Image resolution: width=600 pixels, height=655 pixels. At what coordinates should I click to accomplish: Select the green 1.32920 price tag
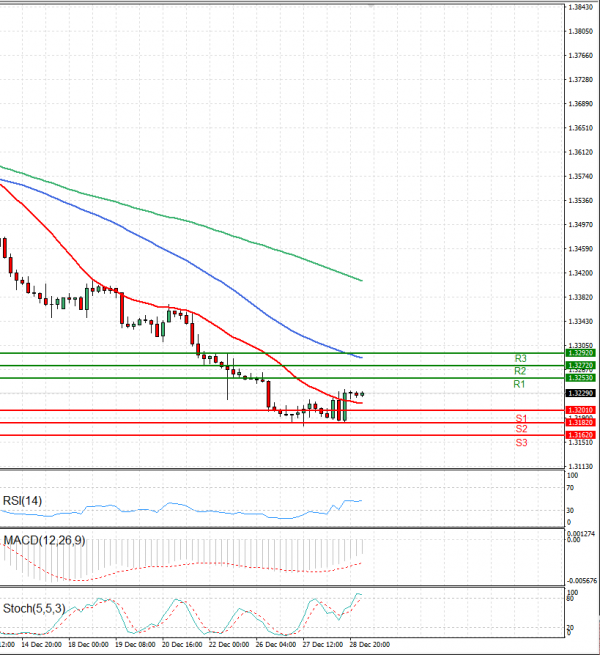pos(580,353)
